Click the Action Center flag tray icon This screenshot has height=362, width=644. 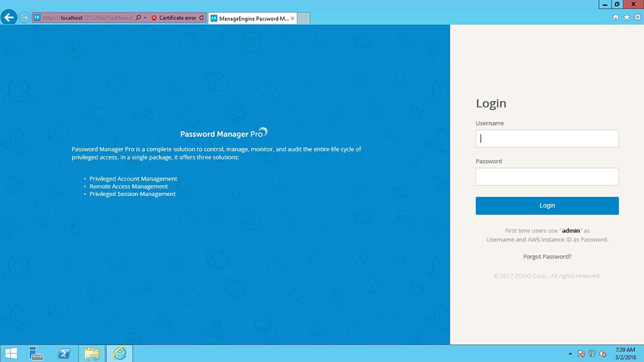[581, 353]
